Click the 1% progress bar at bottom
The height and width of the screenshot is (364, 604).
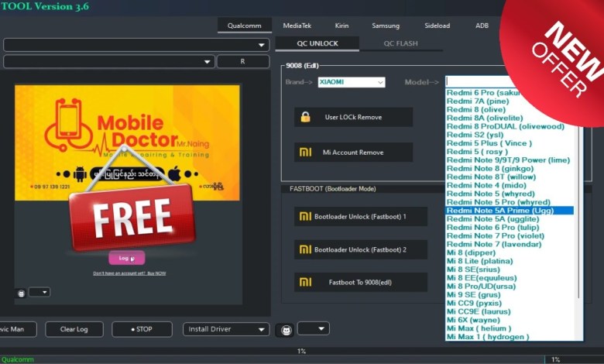pos(301,351)
